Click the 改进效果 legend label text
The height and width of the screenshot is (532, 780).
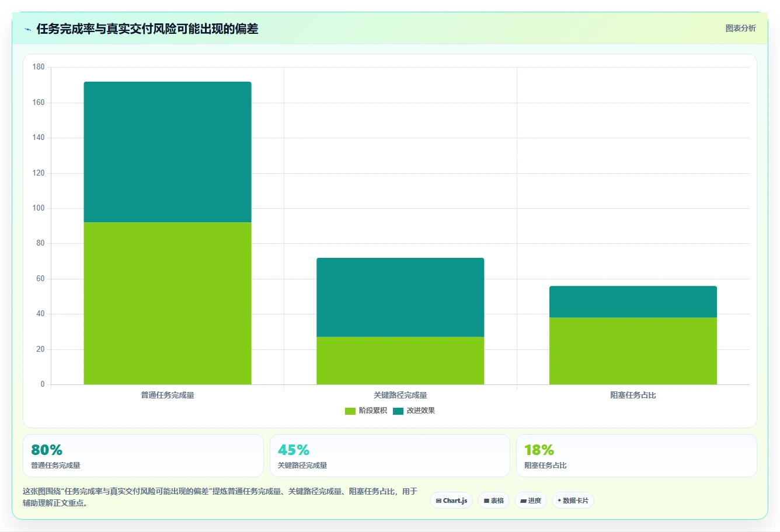420,411
